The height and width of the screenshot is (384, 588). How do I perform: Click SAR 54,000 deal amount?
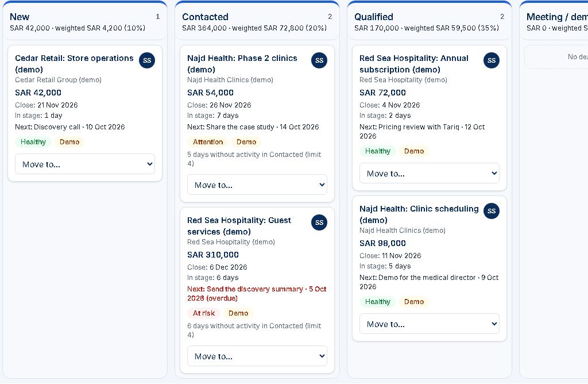210,93
